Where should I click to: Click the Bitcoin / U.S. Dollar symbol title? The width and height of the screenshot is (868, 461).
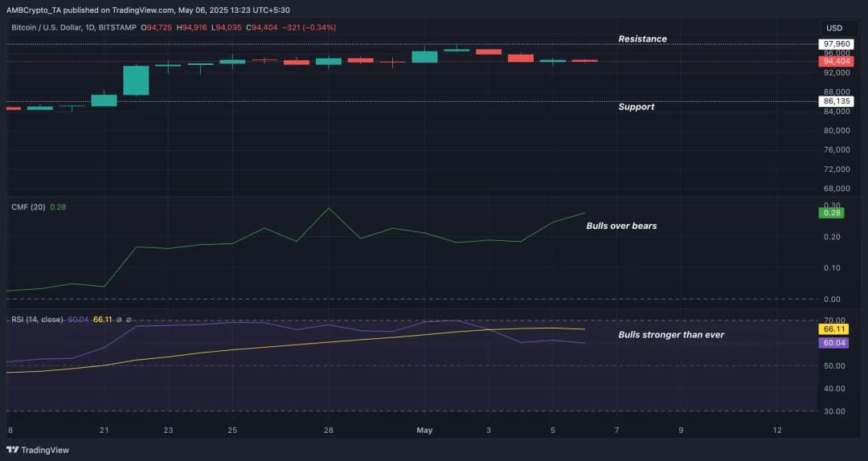point(74,27)
